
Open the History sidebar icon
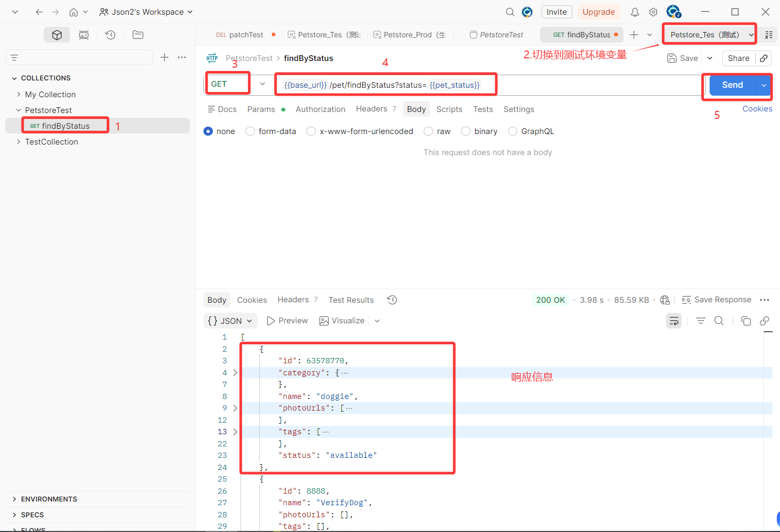[110, 35]
